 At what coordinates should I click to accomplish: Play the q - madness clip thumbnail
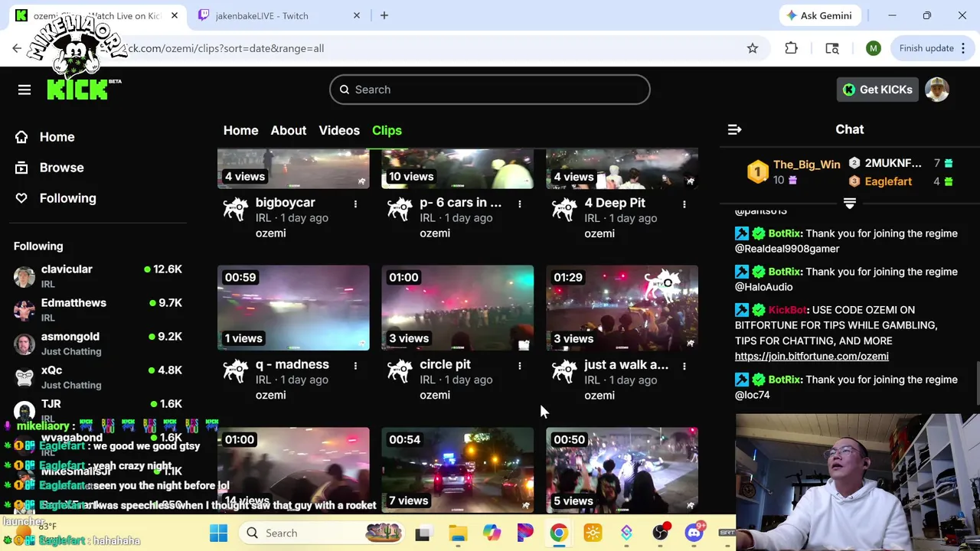coord(293,308)
